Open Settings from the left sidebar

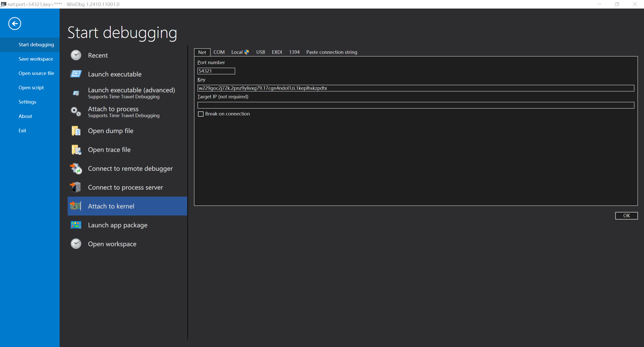[27, 102]
